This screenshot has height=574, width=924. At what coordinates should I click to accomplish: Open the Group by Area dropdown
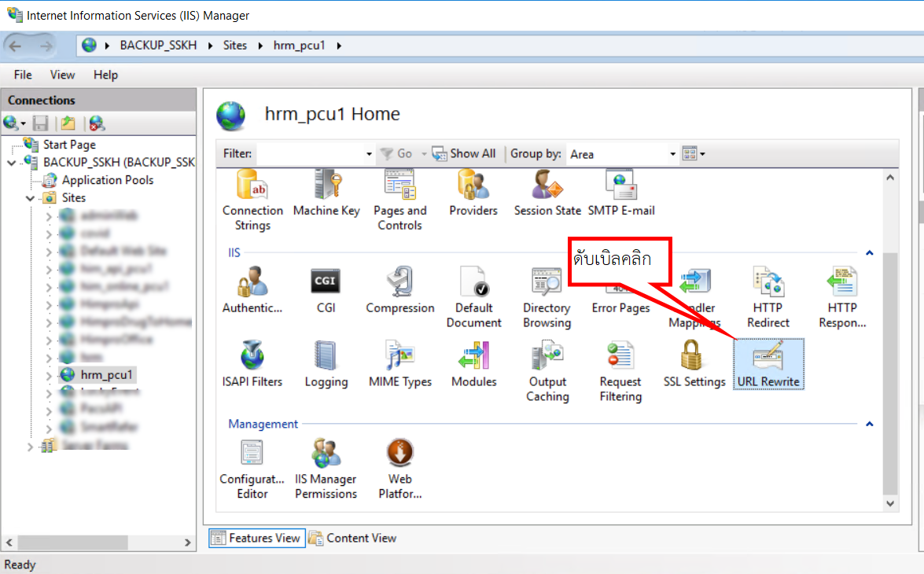(x=672, y=153)
